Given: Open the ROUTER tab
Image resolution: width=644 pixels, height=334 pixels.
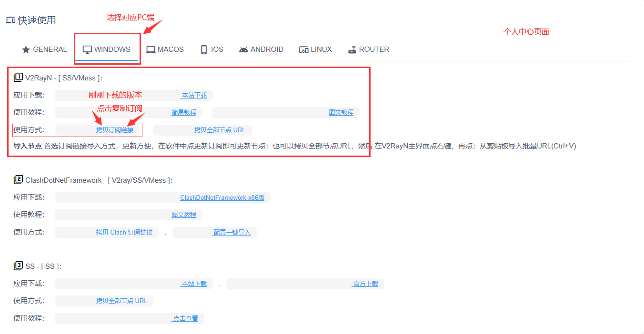Looking at the screenshot, I should 369,49.
